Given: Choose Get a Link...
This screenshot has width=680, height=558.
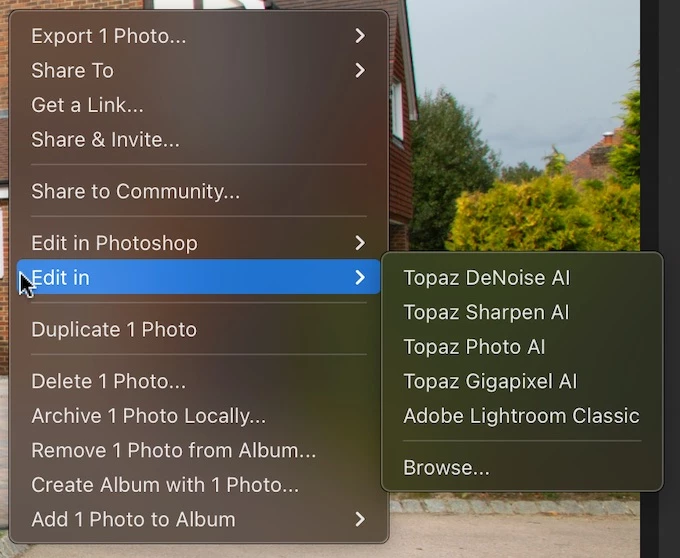Looking at the screenshot, I should pyautogui.click(x=199, y=105).
